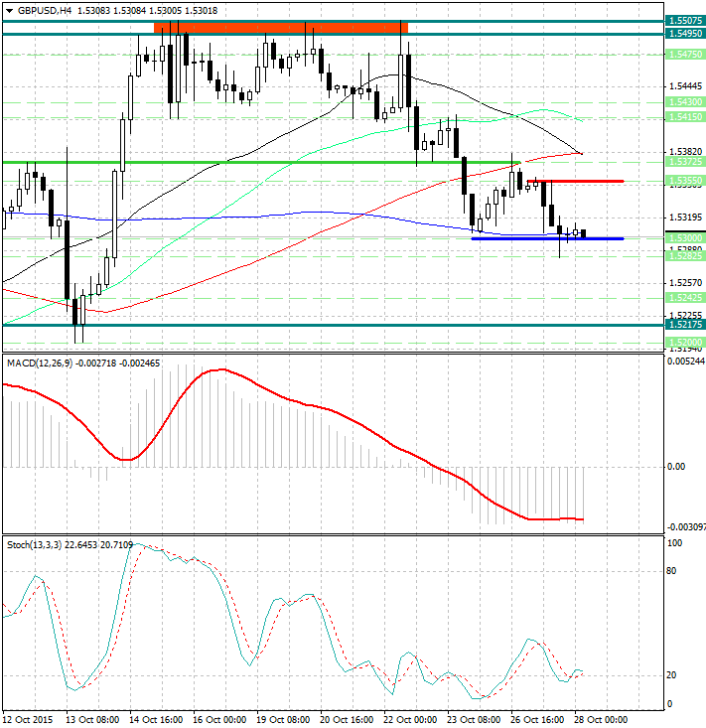Select the 1.52000 price level label
The width and height of the screenshot is (706, 728).
pos(685,343)
